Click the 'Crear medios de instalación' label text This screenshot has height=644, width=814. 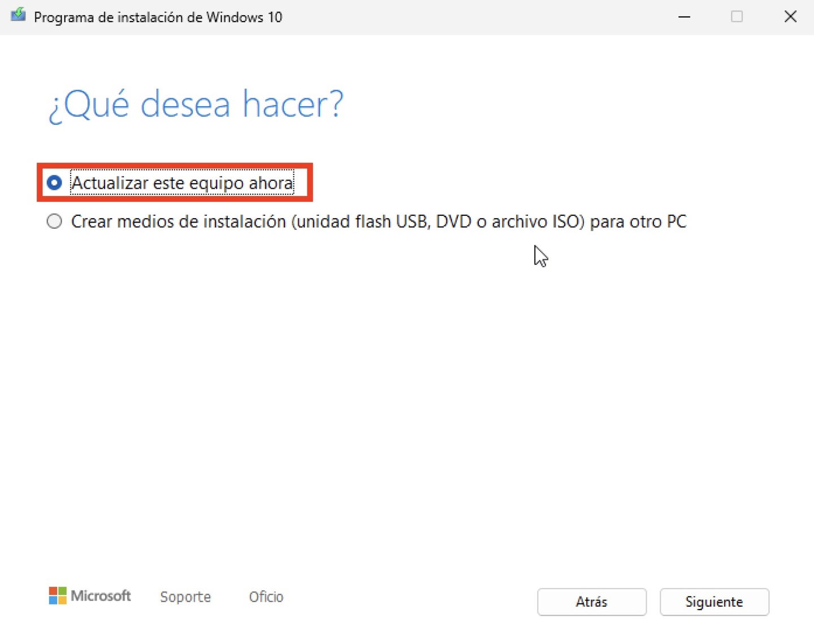click(x=378, y=221)
